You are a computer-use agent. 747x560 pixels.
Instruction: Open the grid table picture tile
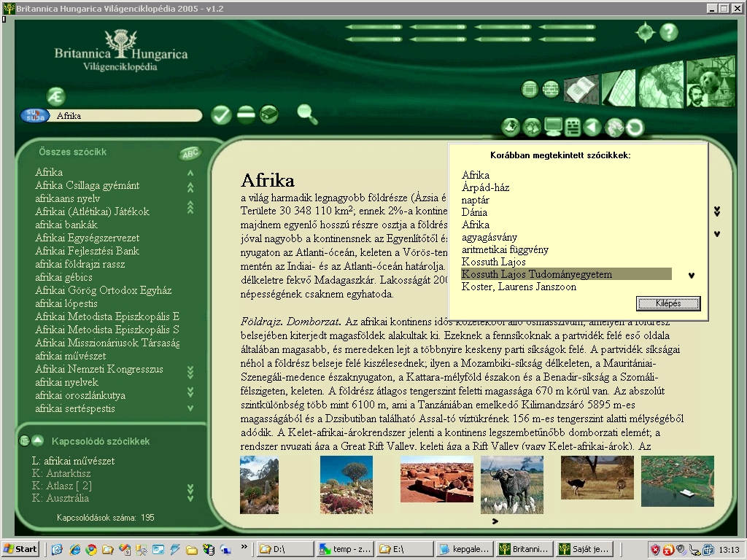click(619, 88)
